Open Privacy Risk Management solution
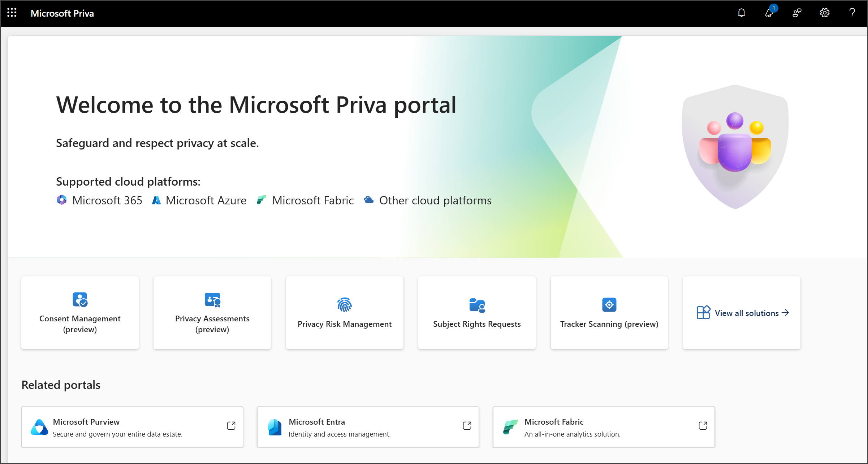The height and width of the screenshot is (464, 868). (345, 313)
